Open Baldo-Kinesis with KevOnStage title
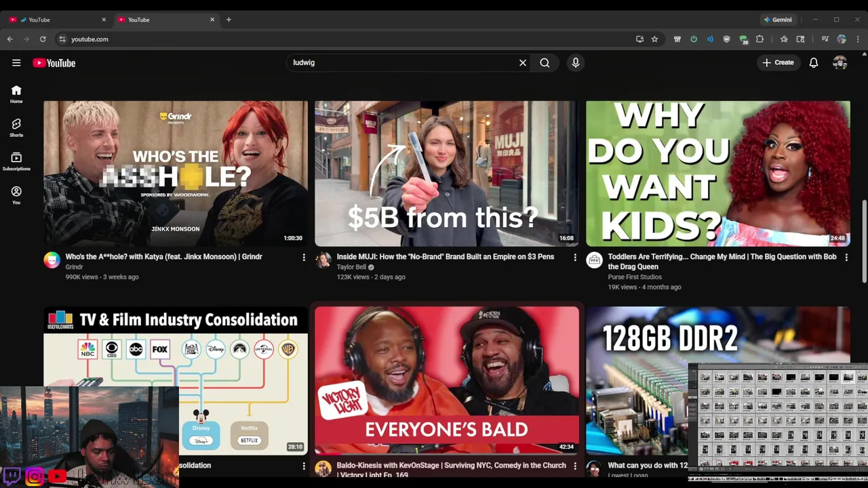Viewport: 868px width, 488px height. [x=451, y=470]
